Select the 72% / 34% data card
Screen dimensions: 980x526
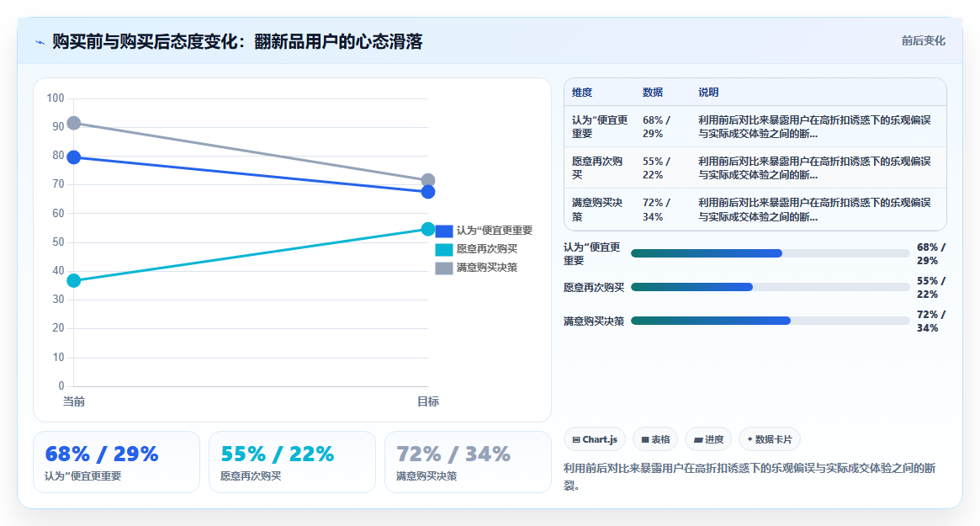click(468, 462)
